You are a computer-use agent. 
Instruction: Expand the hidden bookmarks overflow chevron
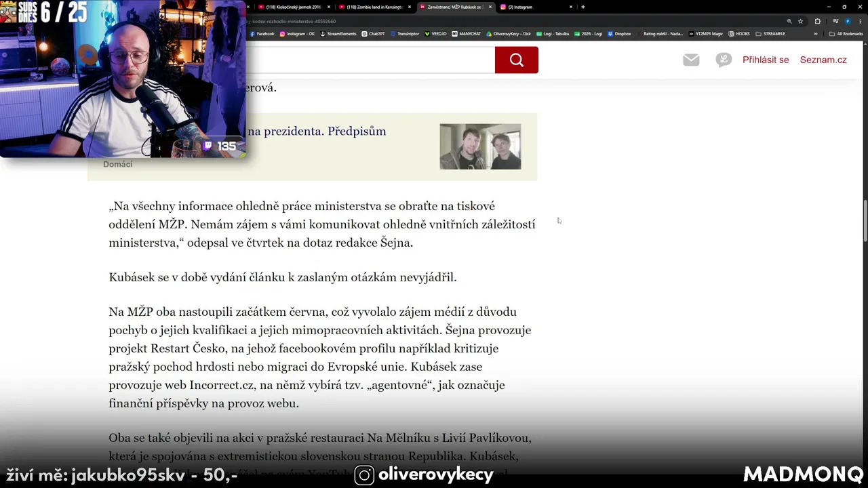tap(816, 33)
